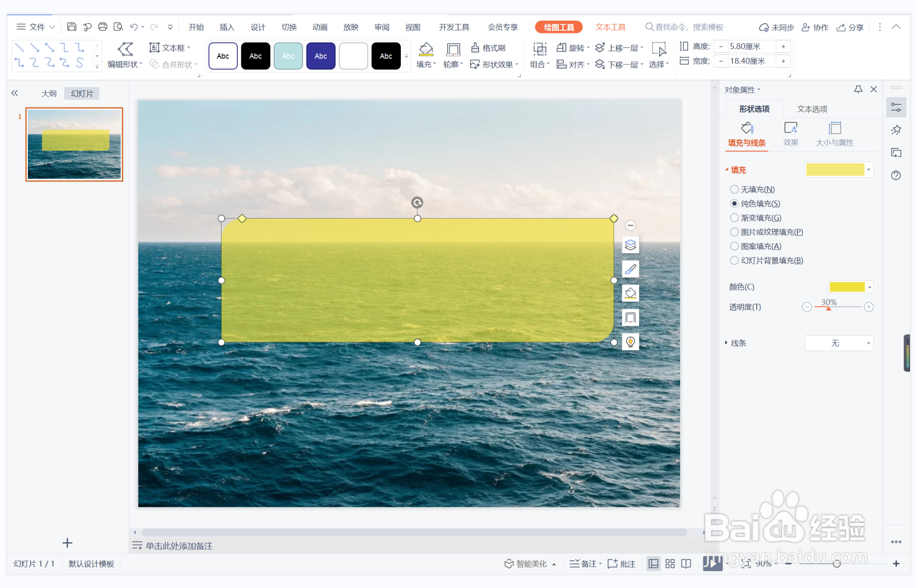
Task: Click the pin icon on properties panel
Action: click(858, 89)
